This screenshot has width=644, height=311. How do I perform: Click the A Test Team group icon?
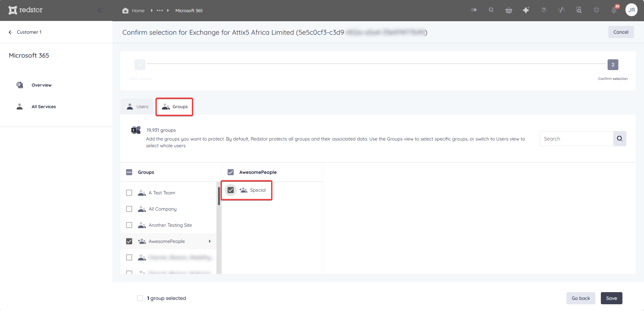[142, 193]
